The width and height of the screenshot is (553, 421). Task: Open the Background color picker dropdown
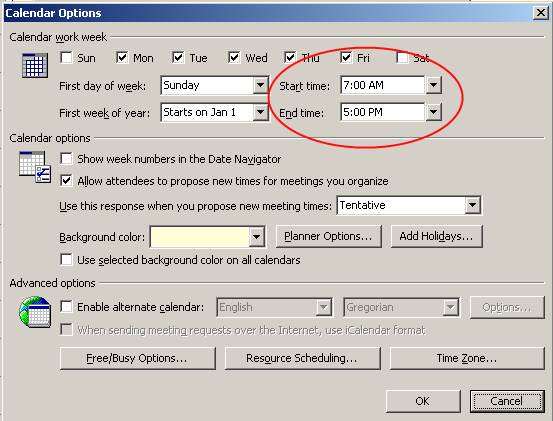click(256, 237)
